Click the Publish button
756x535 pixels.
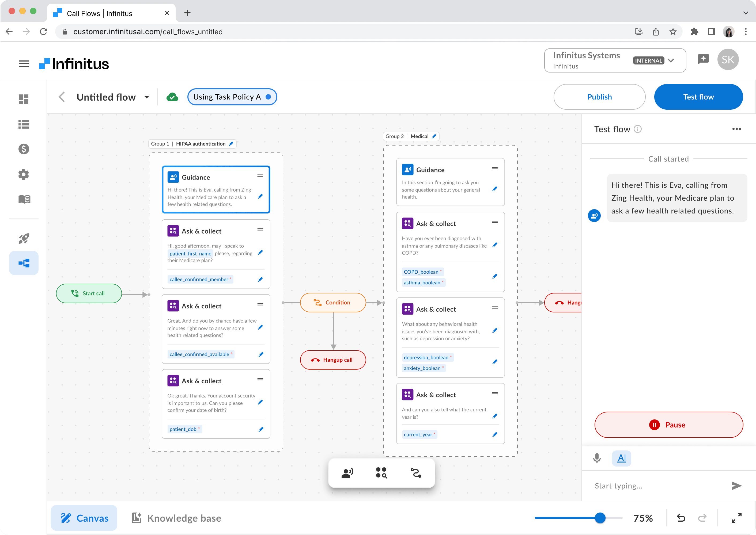click(x=599, y=97)
